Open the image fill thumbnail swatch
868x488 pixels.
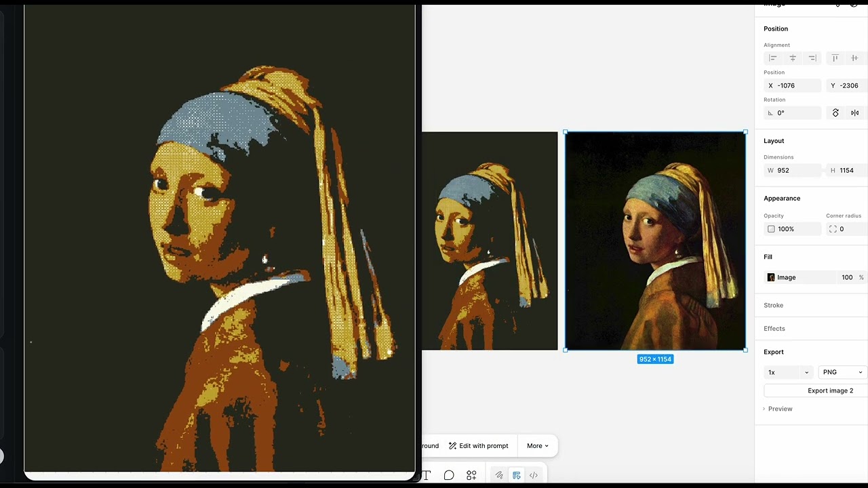click(771, 277)
